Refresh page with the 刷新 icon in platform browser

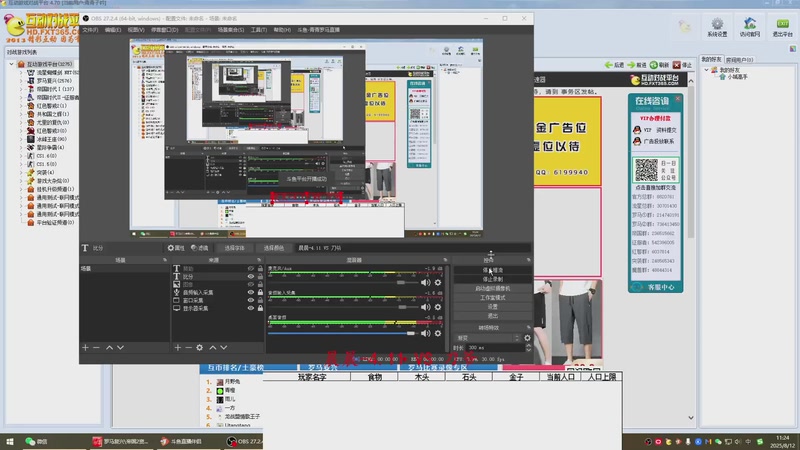pyautogui.click(x=659, y=65)
